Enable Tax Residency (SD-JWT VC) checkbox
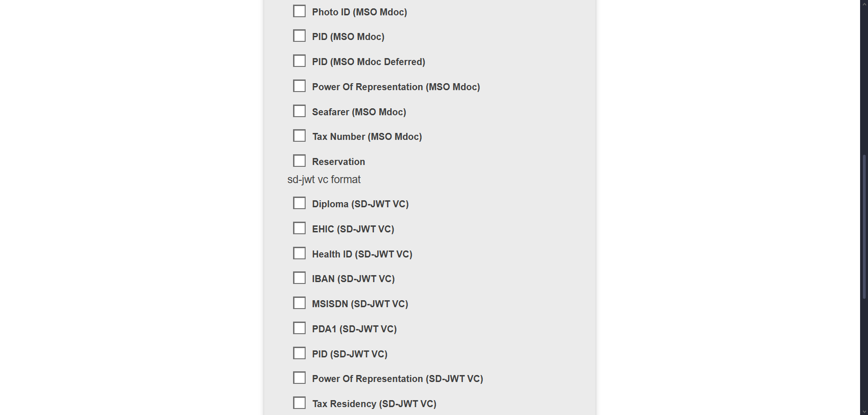The height and width of the screenshot is (415, 868). pyautogui.click(x=300, y=403)
